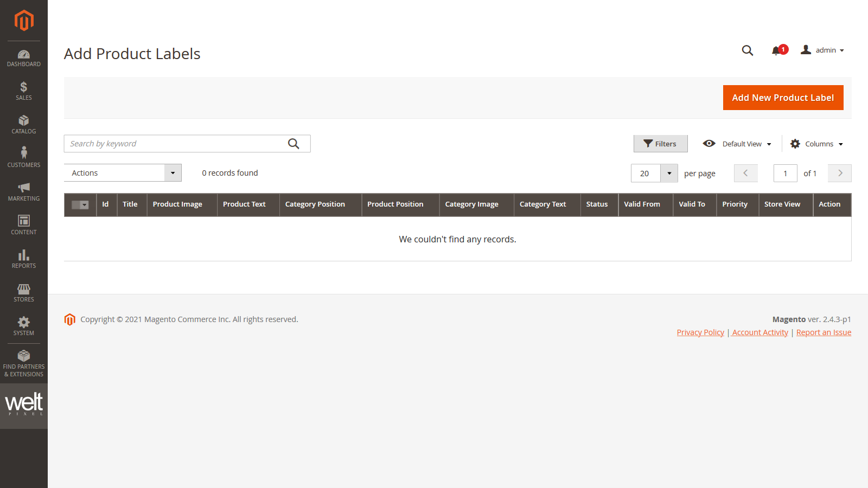Open the per page size dropdown arrow
Image resolution: width=868 pixels, height=488 pixels.
[669, 174]
